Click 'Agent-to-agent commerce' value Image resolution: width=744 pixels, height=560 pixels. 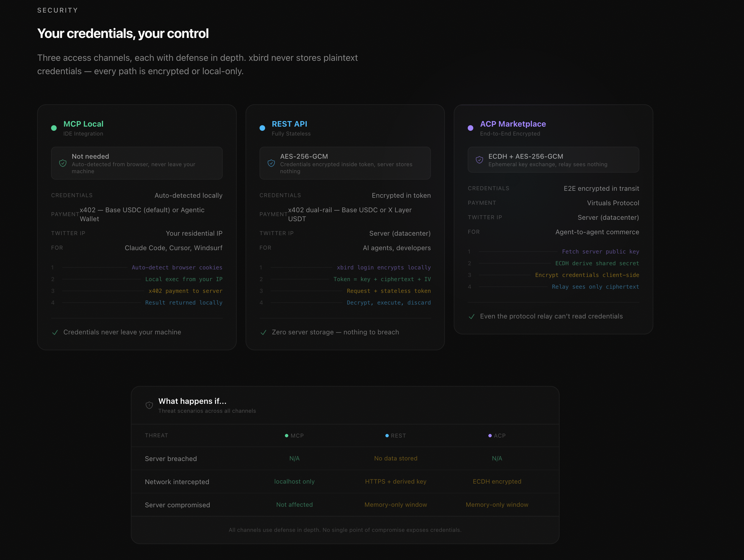point(597,232)
